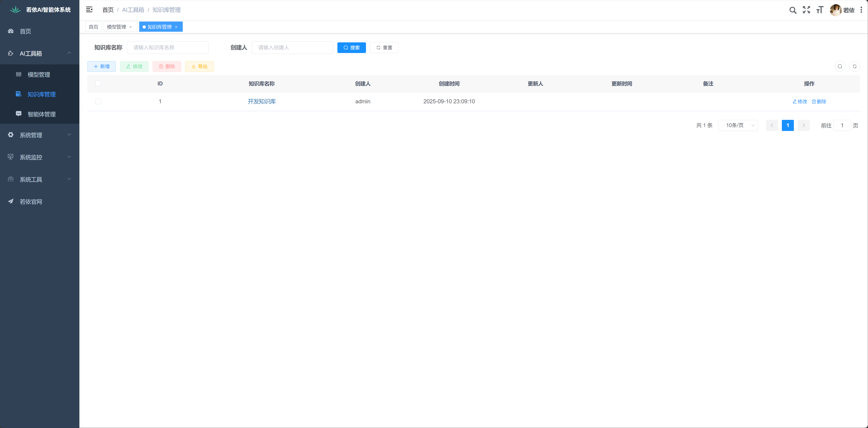Open the 开发知识库 link
Screen dimensions: 868x428
[x=261, y=101]
